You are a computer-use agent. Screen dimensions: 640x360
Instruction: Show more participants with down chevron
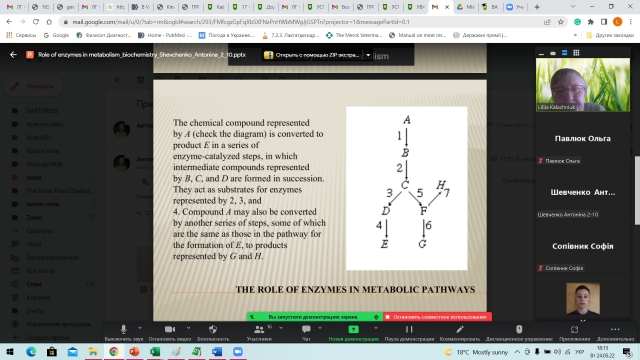click(583, 321)
